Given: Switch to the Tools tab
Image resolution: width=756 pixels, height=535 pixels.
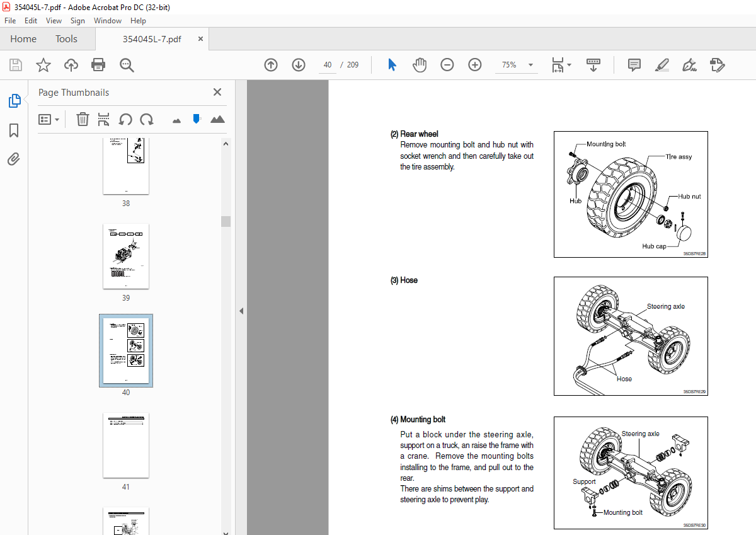Looking at the screenshot, I should [x=66, y=39].
